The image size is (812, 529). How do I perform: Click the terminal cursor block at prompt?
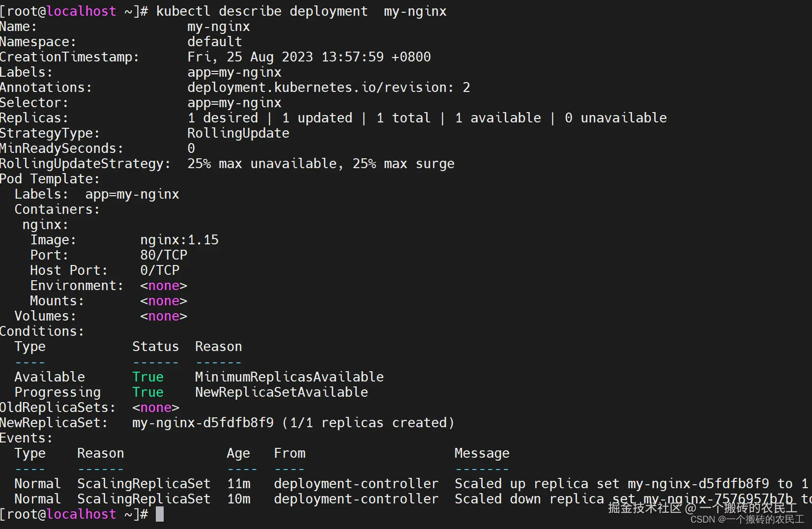[160, 514]
